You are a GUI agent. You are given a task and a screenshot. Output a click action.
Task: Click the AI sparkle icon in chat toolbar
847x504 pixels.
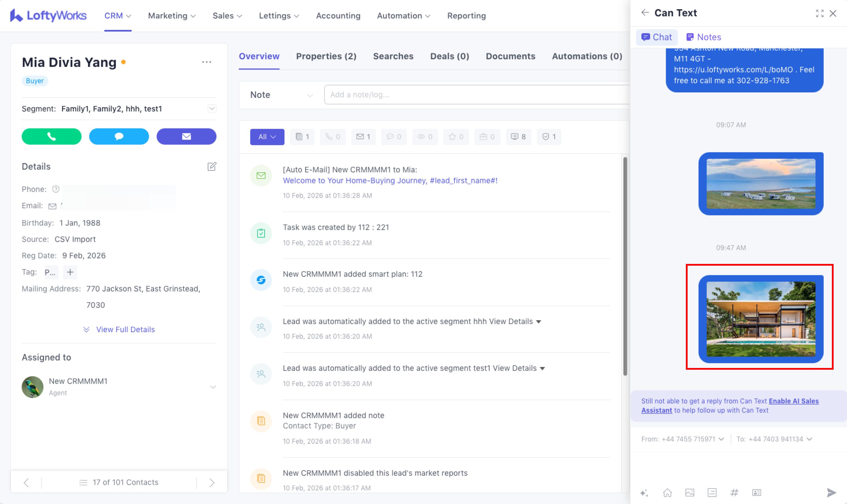point(644,492)
